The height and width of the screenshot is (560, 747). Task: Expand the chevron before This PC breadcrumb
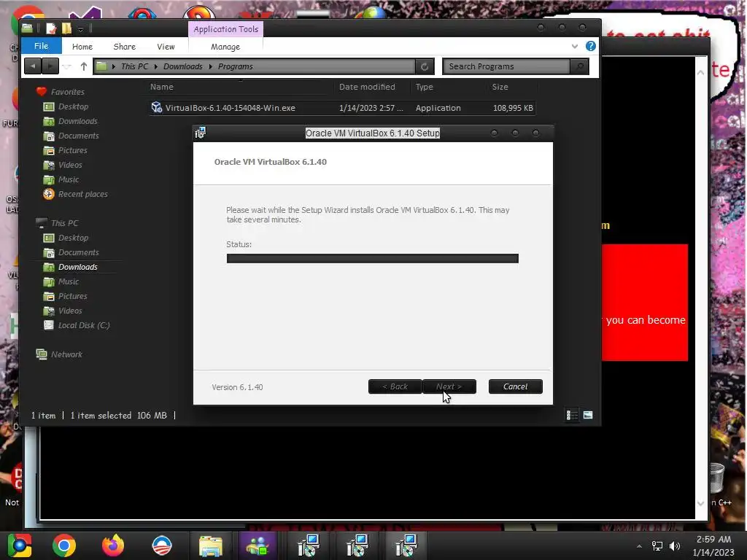(114, 66)
